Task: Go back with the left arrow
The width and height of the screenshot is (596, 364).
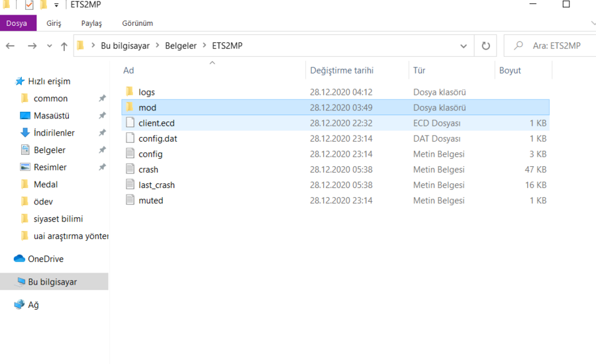Action: click(10, 46)
